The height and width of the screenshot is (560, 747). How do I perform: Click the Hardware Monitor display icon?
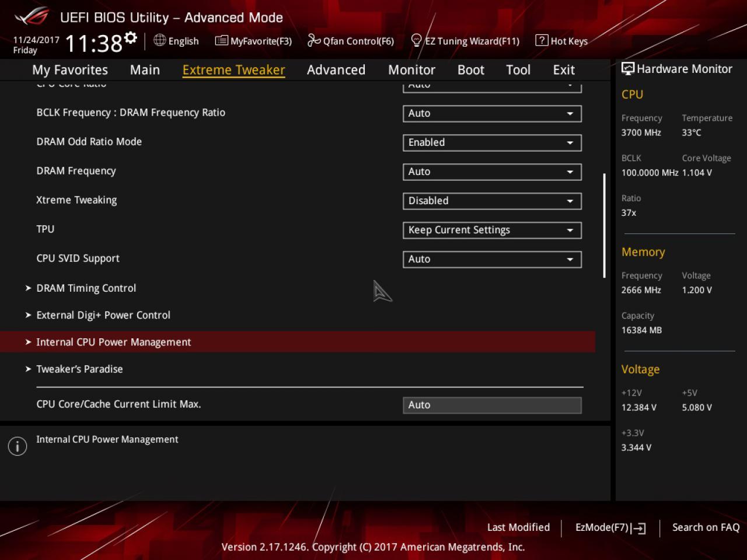628,69
